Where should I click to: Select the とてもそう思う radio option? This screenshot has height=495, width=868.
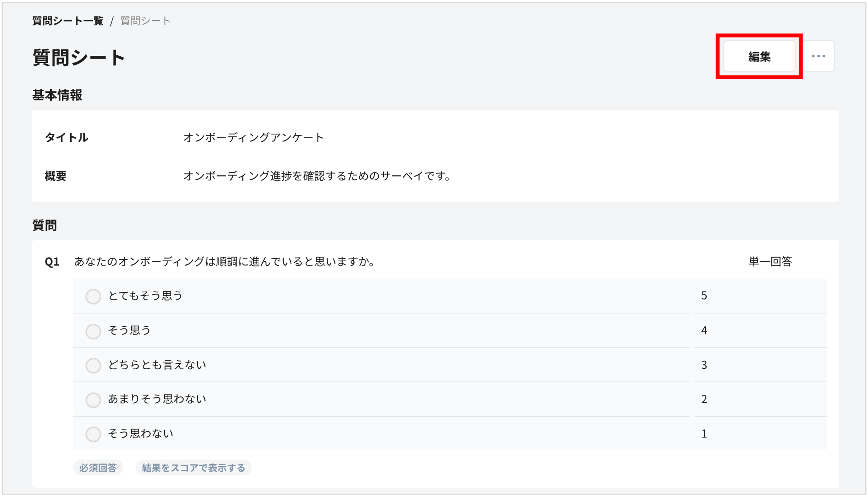[x=93, y=296]
